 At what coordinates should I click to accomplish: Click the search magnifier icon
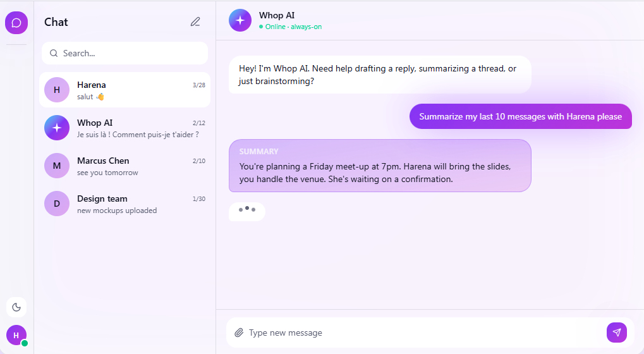pos(54,53)
